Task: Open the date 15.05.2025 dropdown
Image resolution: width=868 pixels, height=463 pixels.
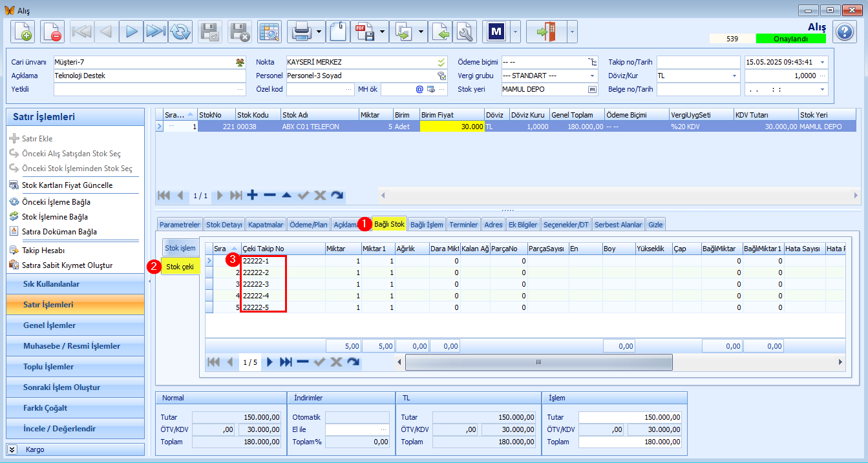Action: coord(823,62)
